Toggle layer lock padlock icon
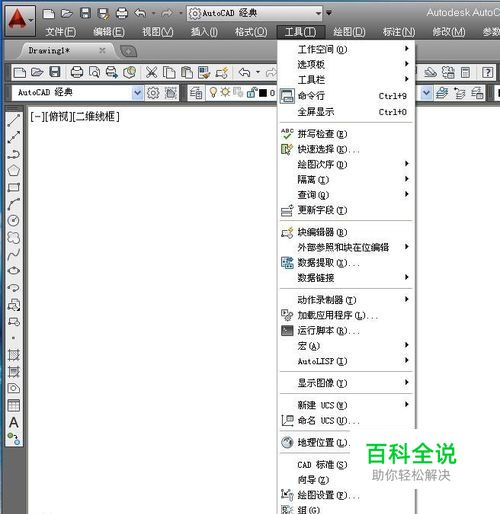The image size is (500, 514). click(x=252, y=92)
